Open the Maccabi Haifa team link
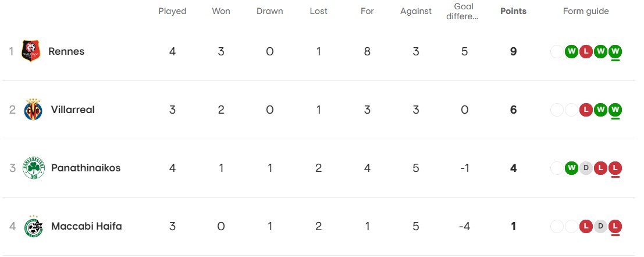 click(86, 226)
